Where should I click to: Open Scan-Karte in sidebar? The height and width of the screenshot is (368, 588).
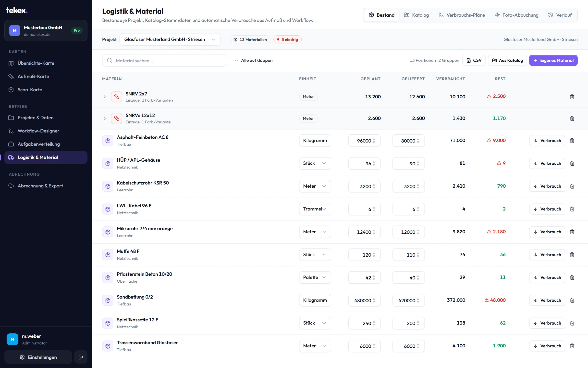coord(46,90)
